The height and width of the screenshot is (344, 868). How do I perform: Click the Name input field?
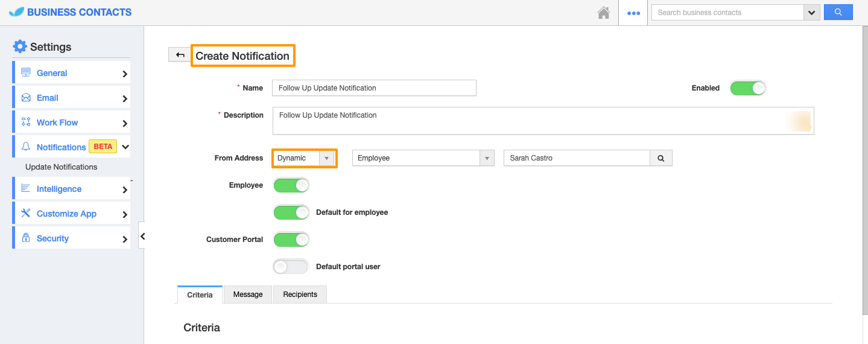tap(374, 88)
